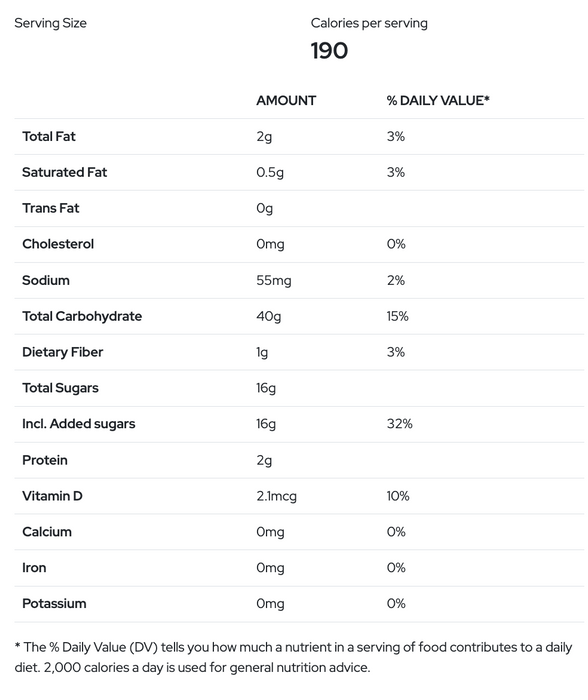The image size is (588, 700).
Task: Click Incl. Added sugars 32% value
Action: click(400, 424)
